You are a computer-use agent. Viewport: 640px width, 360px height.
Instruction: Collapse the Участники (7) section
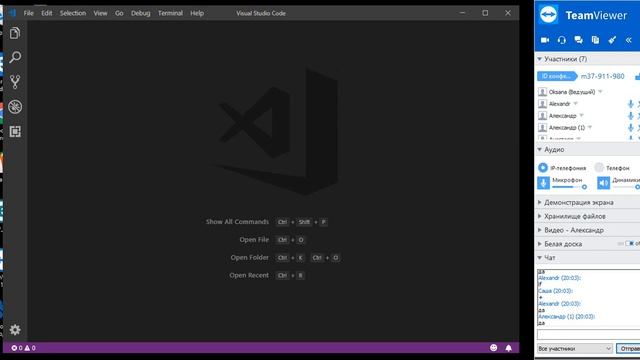pyautogui.click(x=539, y=59)
